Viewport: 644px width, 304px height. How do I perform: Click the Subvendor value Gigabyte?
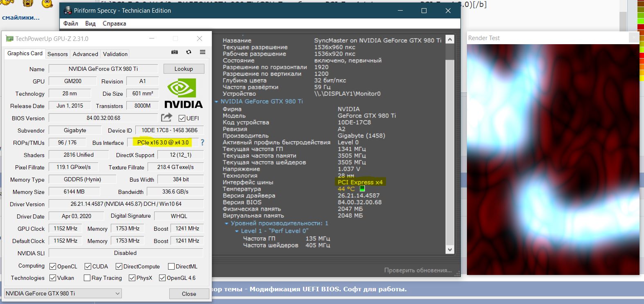click(75, 130)
